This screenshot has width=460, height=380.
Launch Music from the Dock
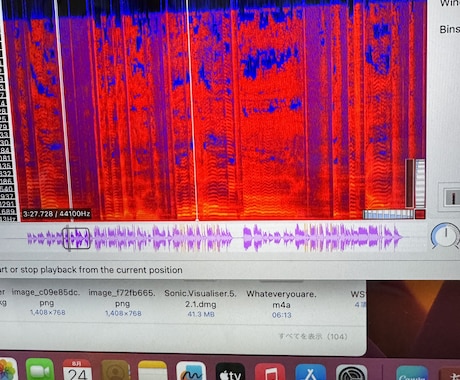click(270, 371)
